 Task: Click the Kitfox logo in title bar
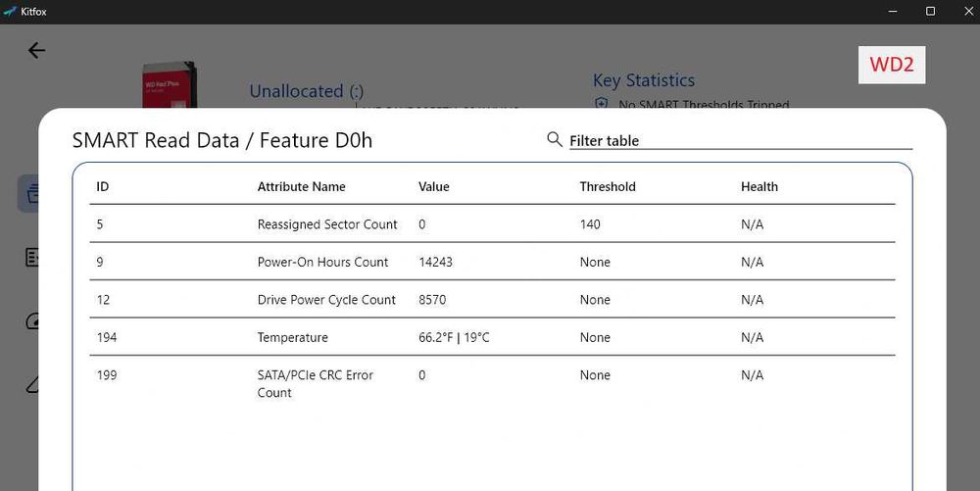point(10,11)
